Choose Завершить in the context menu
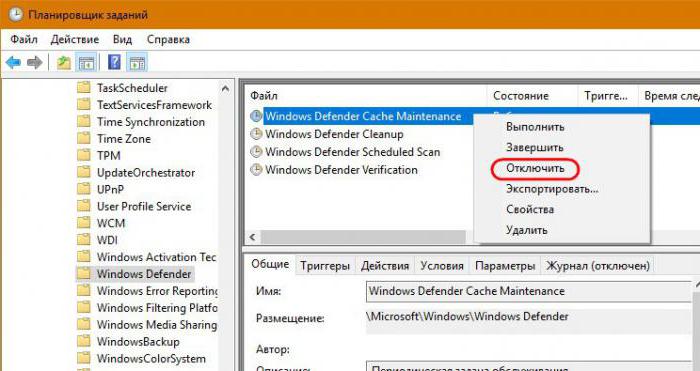The width and height of the screenshot is (700, 371). pos(534,147)
